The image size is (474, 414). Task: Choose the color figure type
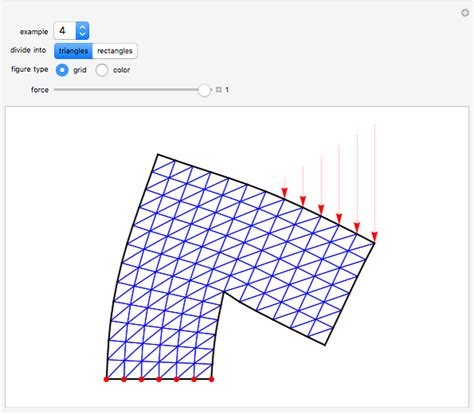102,70
